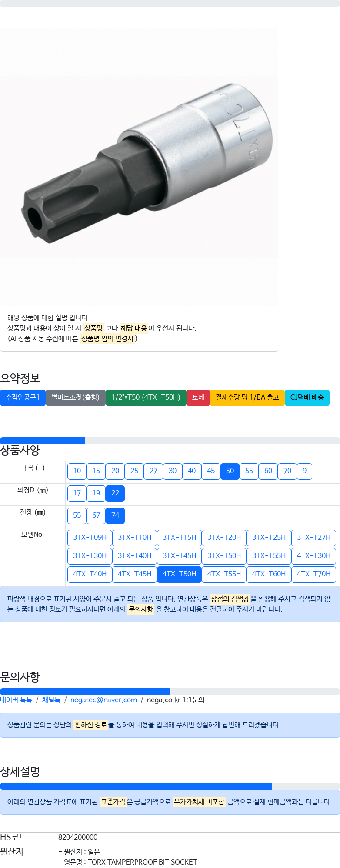Choose size 10 in 규격 (T)
The height and width of the screenshot is (868, 340).
pyautogui.click(x=77, y=471)
